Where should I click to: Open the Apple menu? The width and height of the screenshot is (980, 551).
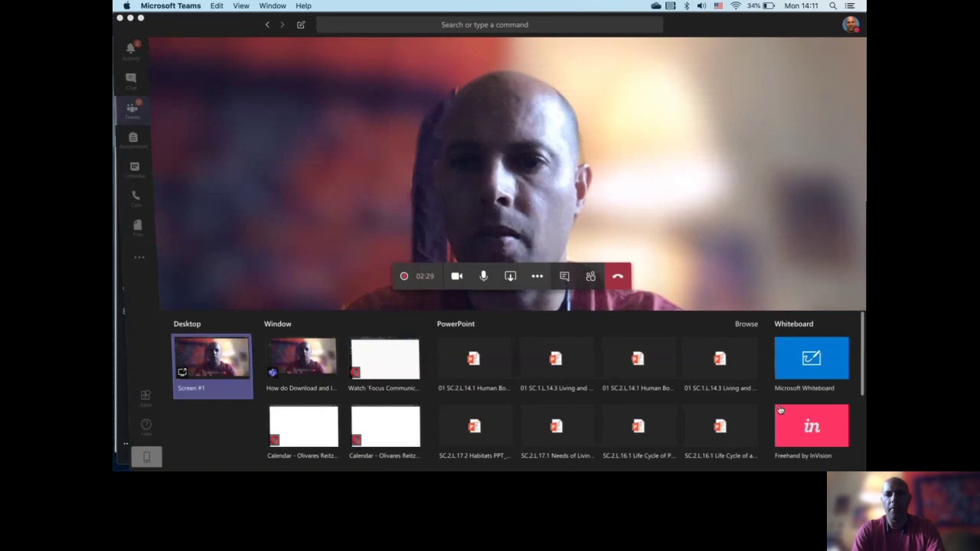[126, 5]
